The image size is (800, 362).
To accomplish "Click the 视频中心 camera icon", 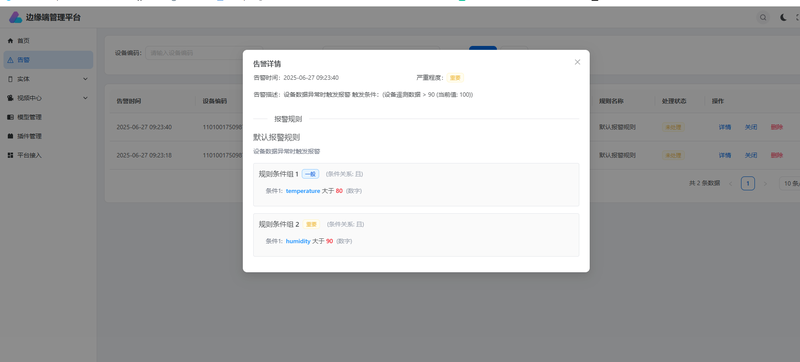I will tap(10, 98).
